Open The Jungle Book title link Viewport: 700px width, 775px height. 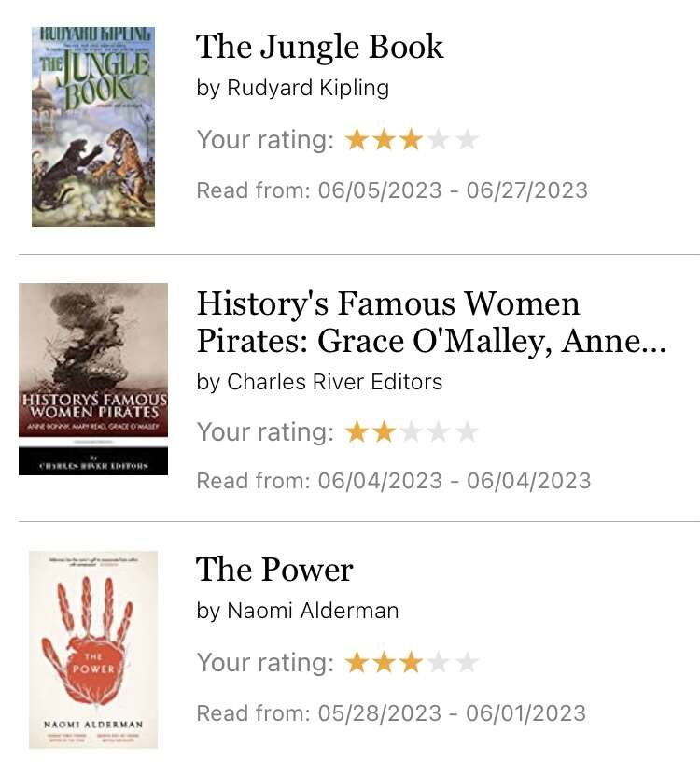(x=319, y=47)
